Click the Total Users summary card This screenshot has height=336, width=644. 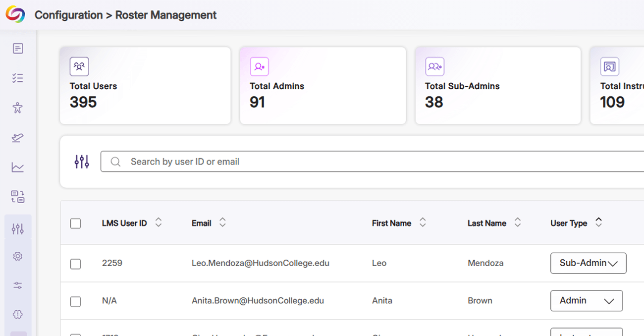pyautogui.click(x=145, y=86)
